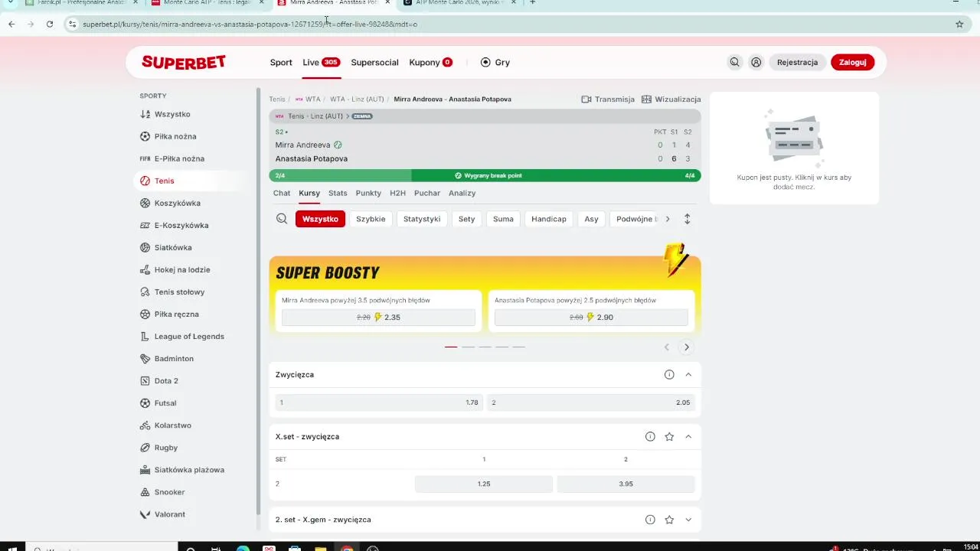This screenshot has height=551, width=980.
Task: Bet on player 2 winner at 2.05
Action: tap(591, 403)
